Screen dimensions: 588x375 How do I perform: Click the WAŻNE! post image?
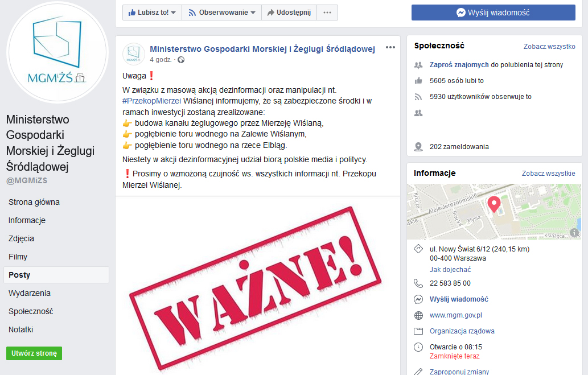click(258, 286)
